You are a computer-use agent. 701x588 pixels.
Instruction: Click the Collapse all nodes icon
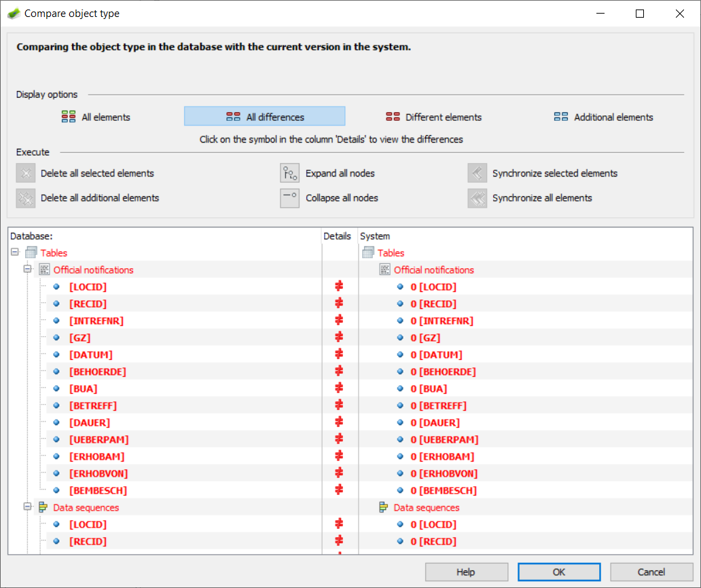[x=289, y=198]
